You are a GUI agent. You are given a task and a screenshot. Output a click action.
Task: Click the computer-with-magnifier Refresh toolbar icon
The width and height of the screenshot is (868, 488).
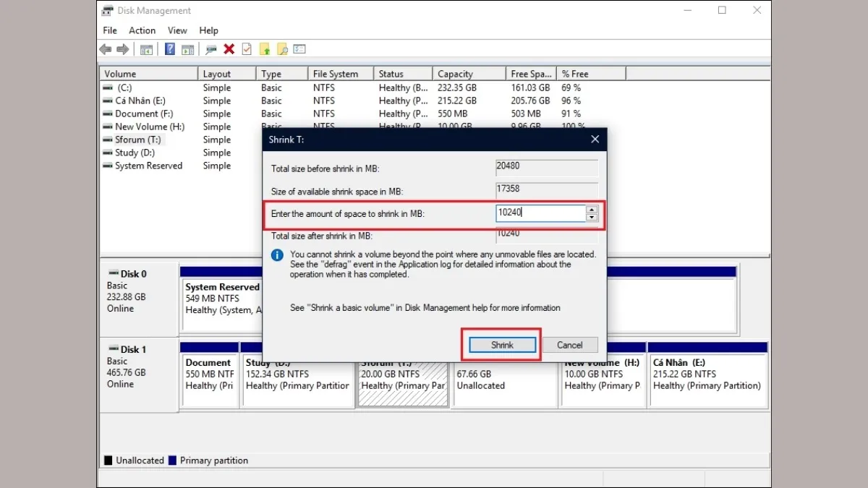[x=211, y=49]
